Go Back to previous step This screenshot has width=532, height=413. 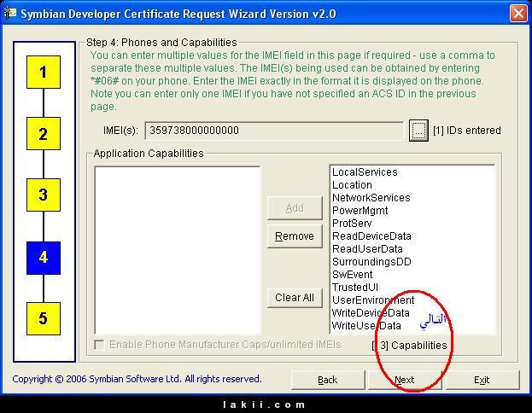pyautogui.click(x=328, y=380)
